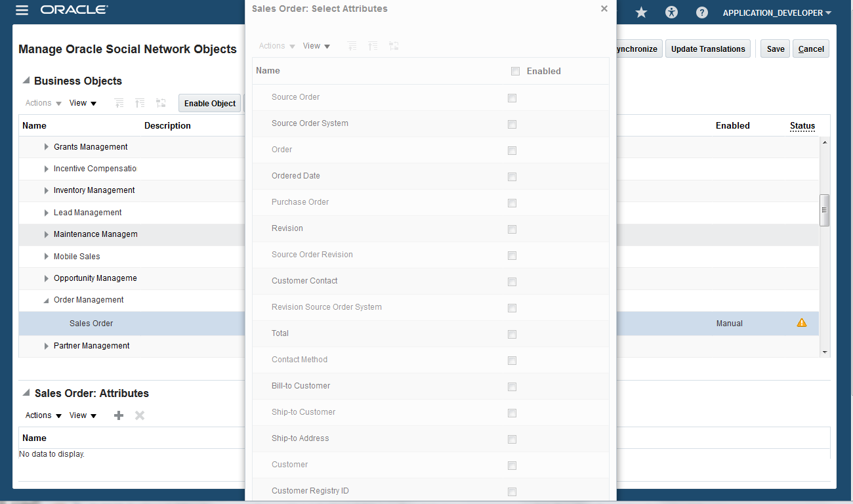Screen dimensions: 853x504
Task: Open the View menu in Business Objects toolbar
Action: point(83,103)
